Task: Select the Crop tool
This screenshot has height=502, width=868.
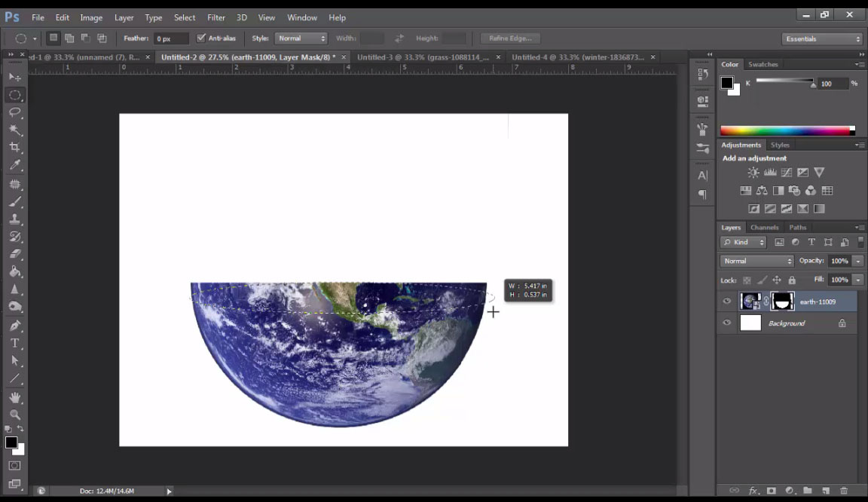Action: [14, 148]
